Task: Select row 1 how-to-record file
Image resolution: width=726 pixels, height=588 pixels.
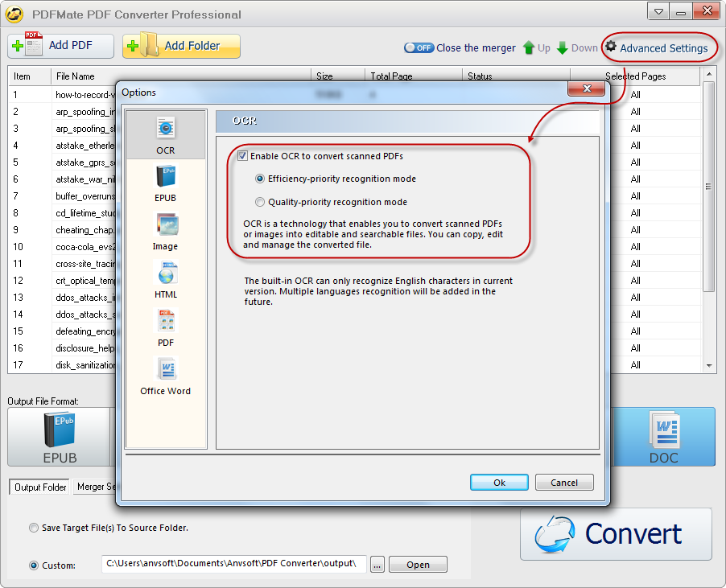Action: coord(85,95)
